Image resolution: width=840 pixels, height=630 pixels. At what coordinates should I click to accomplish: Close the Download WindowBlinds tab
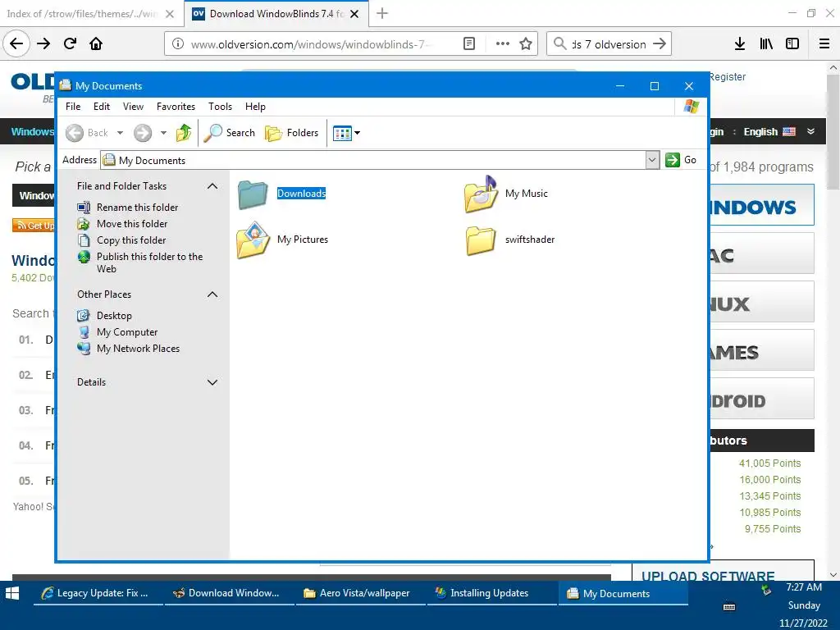click(354, 14)
